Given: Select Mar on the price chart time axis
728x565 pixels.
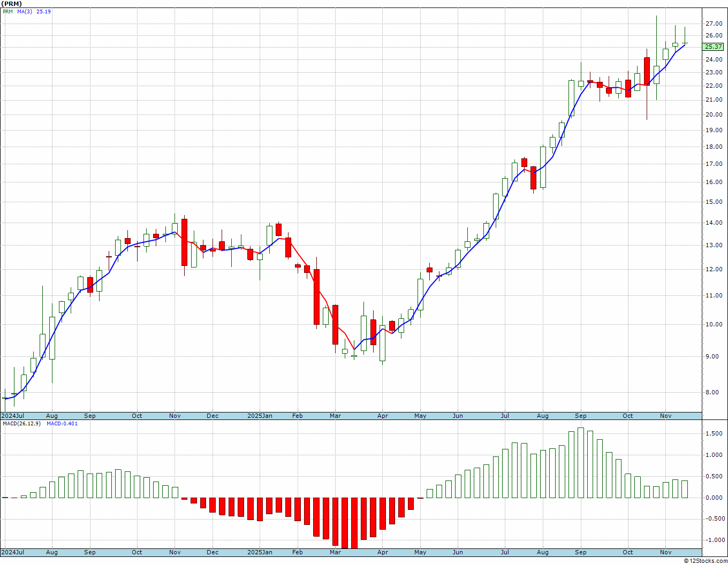Looking at the screenshot, I should tap(335, 416).
